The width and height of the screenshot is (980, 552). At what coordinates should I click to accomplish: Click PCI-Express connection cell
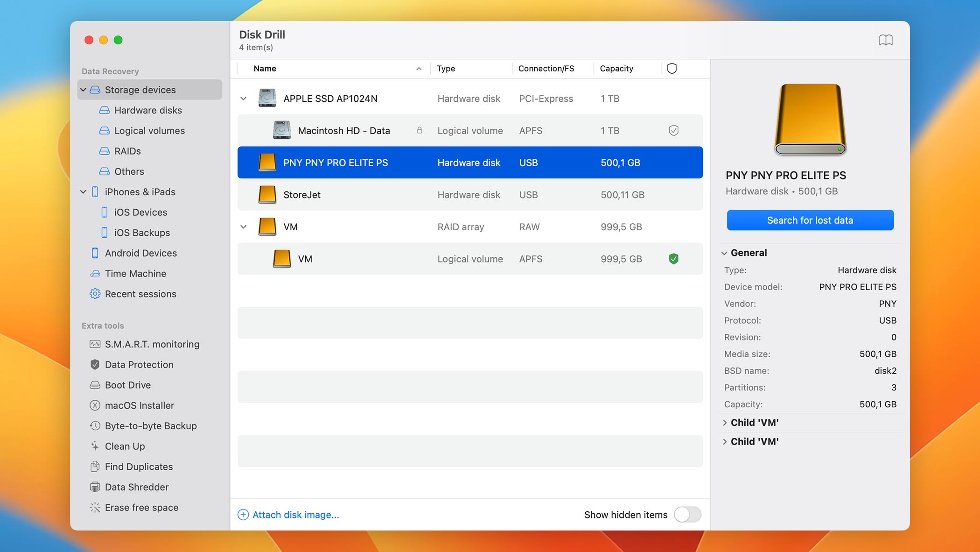546,99
